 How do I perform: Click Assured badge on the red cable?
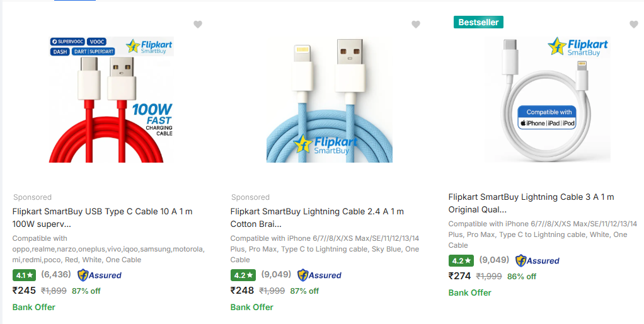[x=100, y=275]
